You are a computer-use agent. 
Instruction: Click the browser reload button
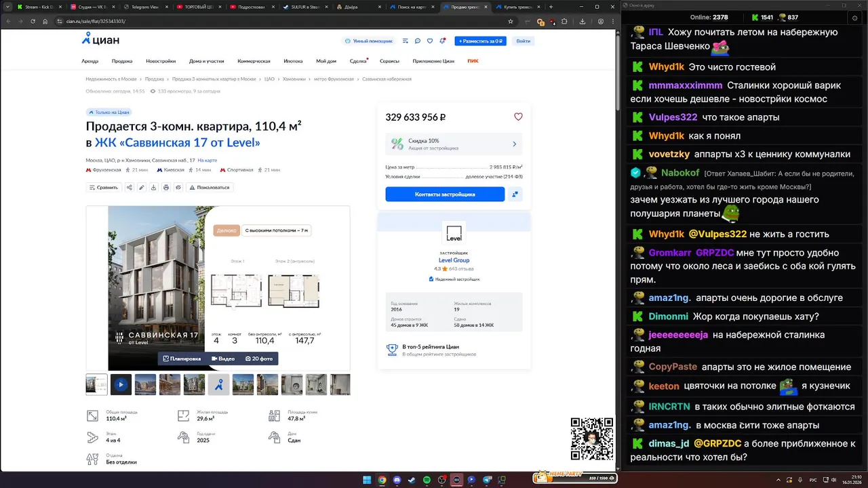click(x=33, y=21)
